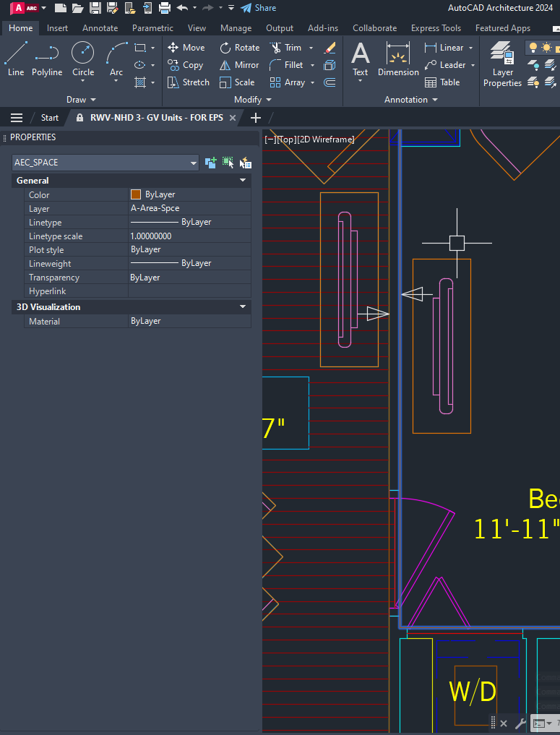The width and height of the screenshot is (560, 735).
Task: Toggle layer off lightbulb icon
Action: point(533,48)
